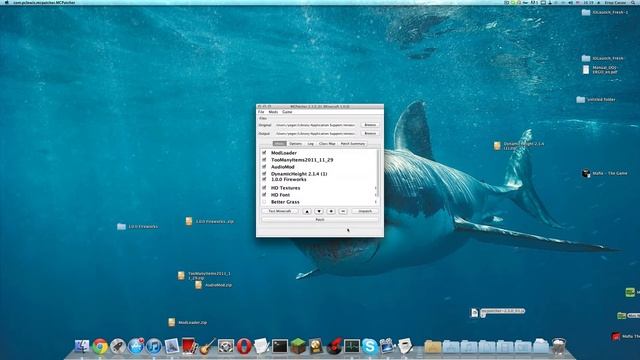The width and height of the screenshot is (640, 360).
Task: Expand the Better Grass row arrow
Action: click(376, 202)
